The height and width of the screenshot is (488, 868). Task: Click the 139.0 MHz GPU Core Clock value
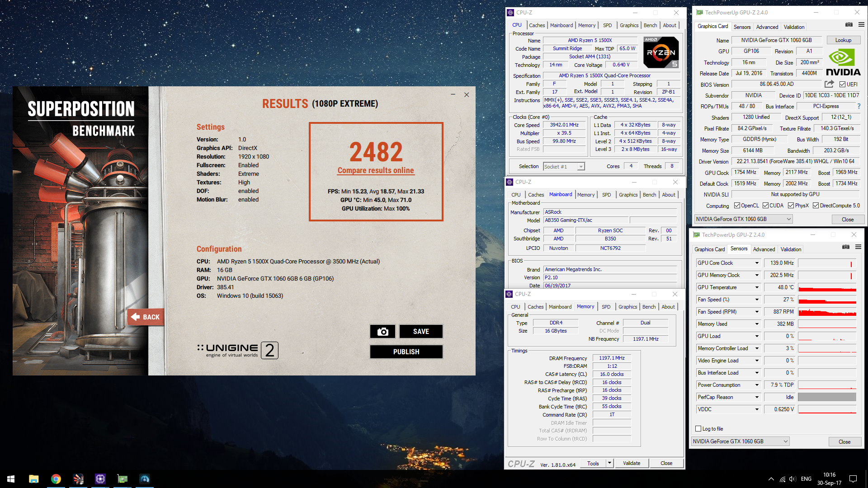pyautogui.click(x=779, y=263)
